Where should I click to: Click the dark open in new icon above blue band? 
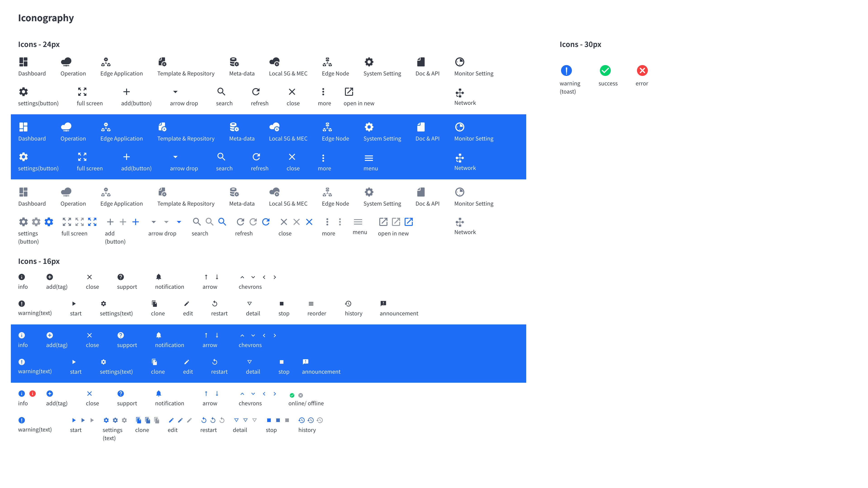coord(349,91)
